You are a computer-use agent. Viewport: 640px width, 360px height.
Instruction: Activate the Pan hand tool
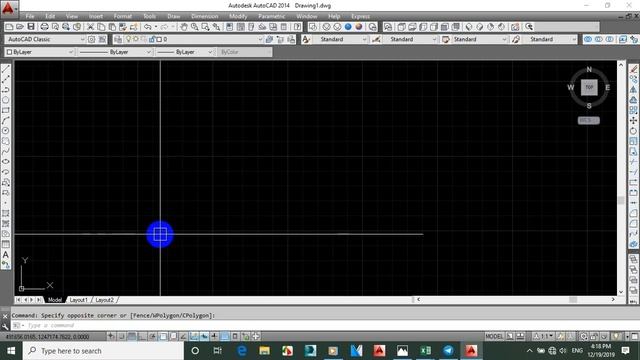point(184,27)
